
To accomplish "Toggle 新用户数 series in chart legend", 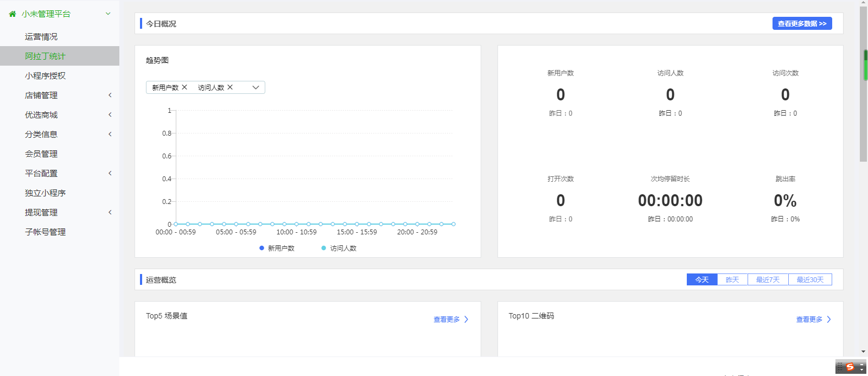I will point(277,248).
